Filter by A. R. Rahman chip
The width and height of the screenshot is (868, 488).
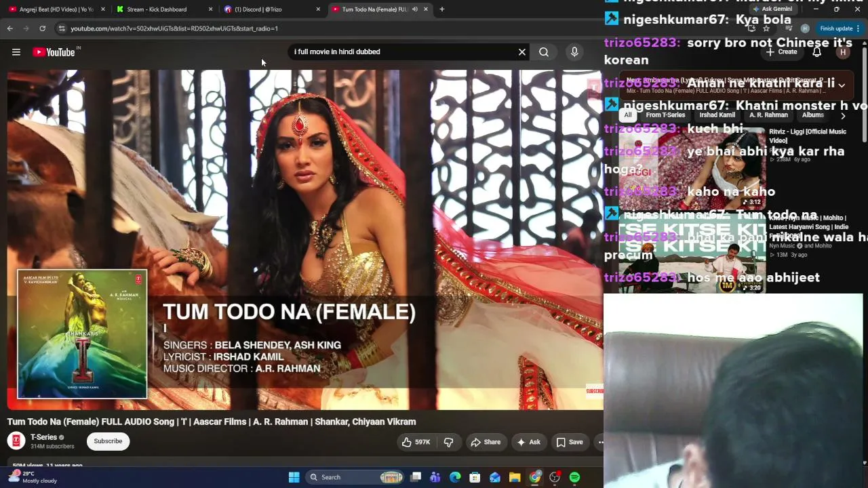[768, 115]
